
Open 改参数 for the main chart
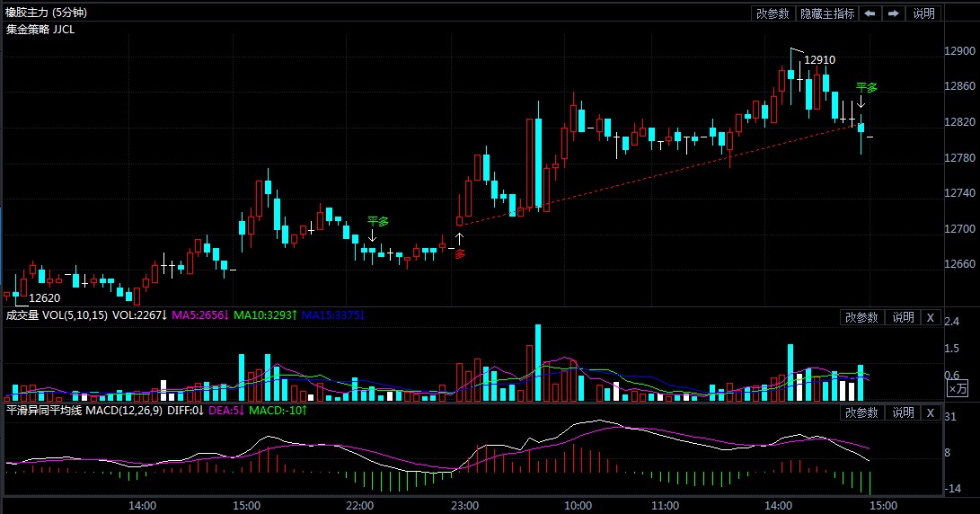pos(773,13)
